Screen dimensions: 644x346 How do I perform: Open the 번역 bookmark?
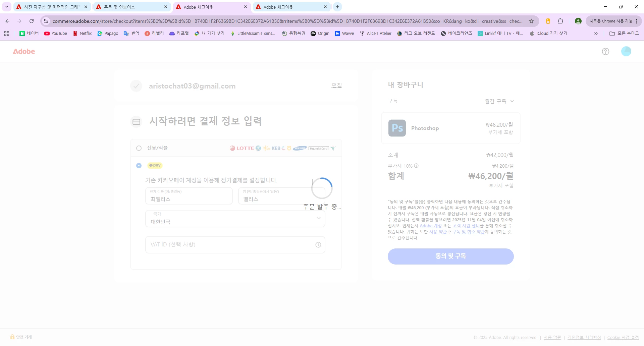[x=131, y=34]
